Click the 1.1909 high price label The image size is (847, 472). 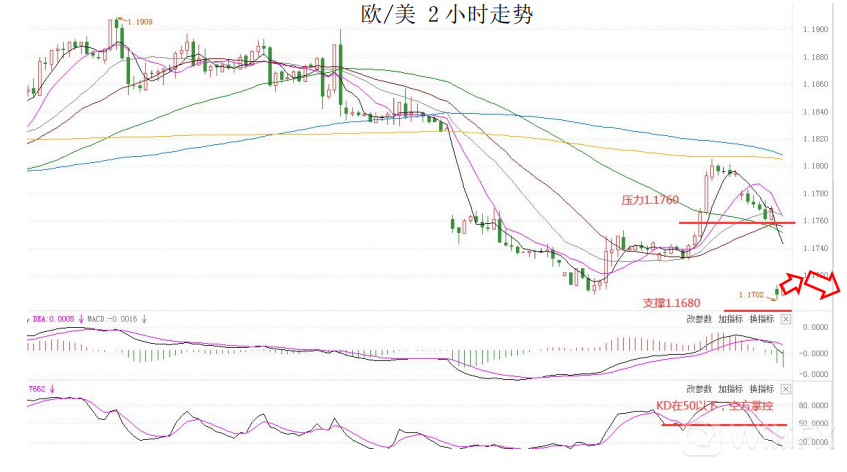coord(140,22)
